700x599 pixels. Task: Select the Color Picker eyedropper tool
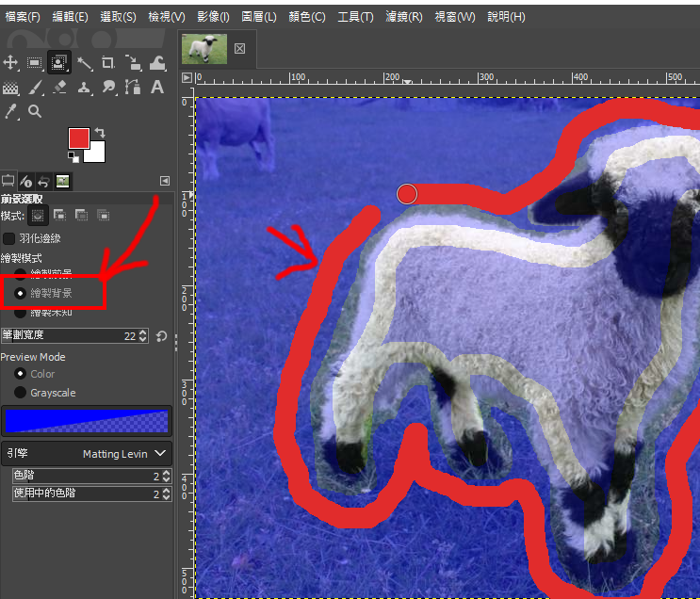tap(10, 111)
